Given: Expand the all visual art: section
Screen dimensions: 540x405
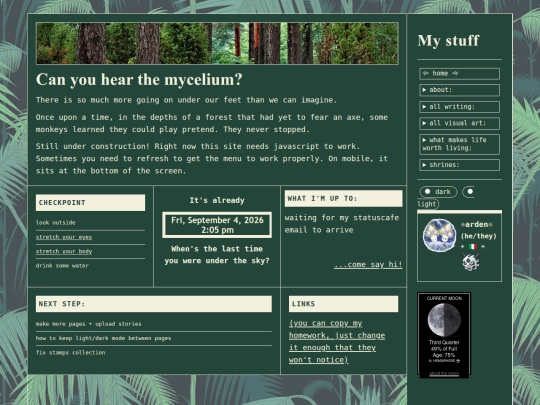Looking at the screenshot, I should [459, 123].
